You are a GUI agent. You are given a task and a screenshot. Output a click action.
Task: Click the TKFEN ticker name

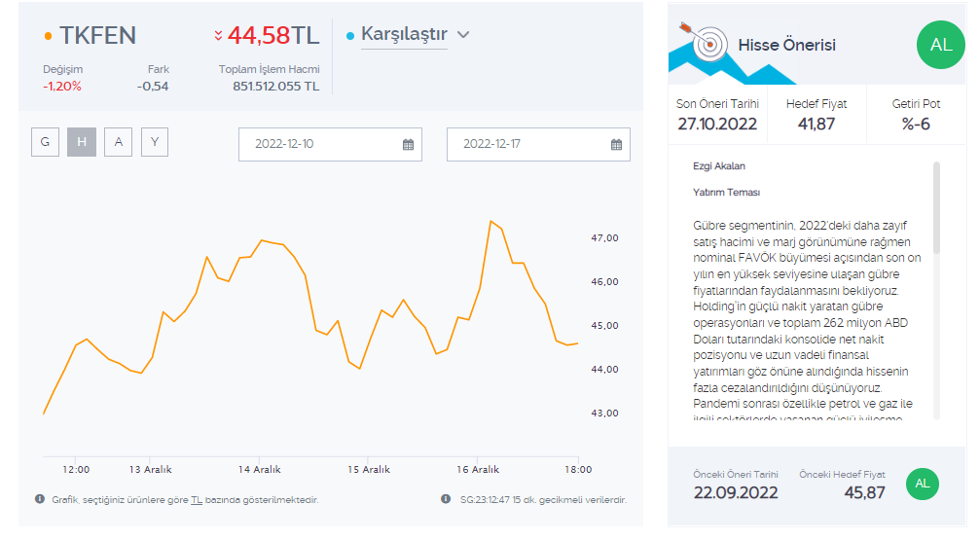(97, 36)
